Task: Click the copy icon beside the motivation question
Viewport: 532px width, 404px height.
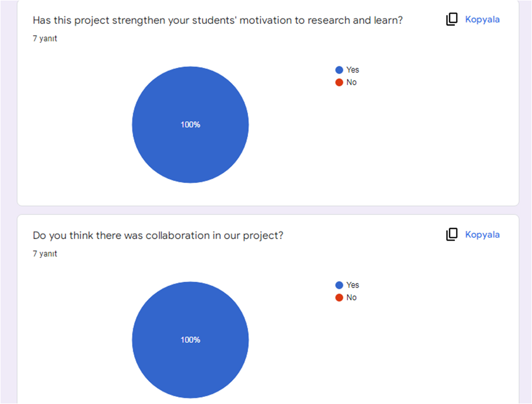Action: click(451, 19)
